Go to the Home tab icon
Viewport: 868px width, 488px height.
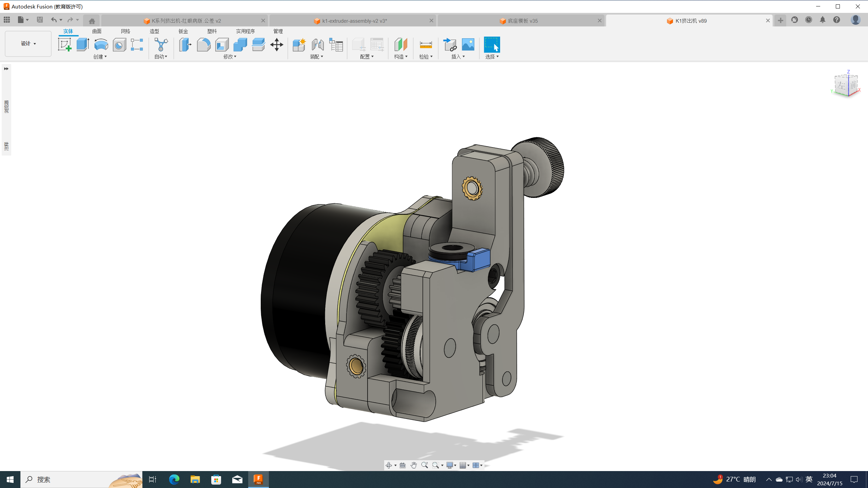[x=92, y=21]
